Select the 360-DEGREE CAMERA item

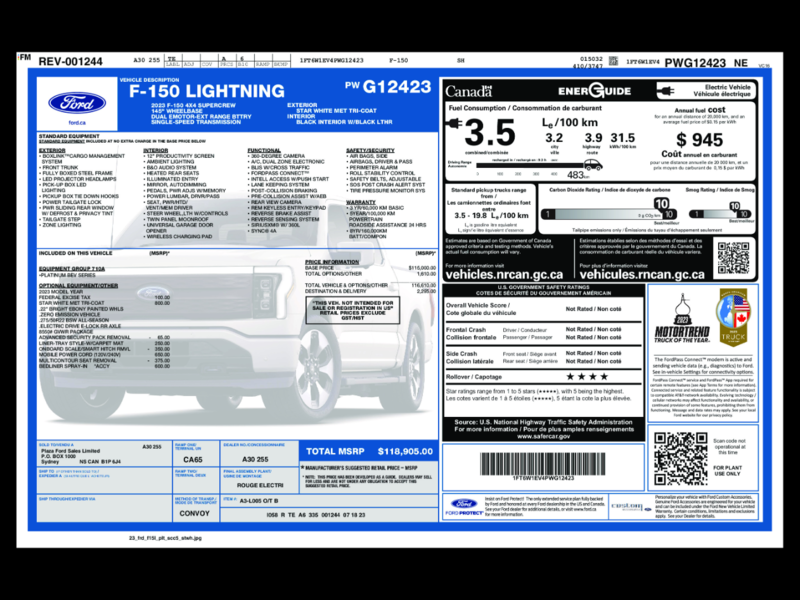coord(276,156)
